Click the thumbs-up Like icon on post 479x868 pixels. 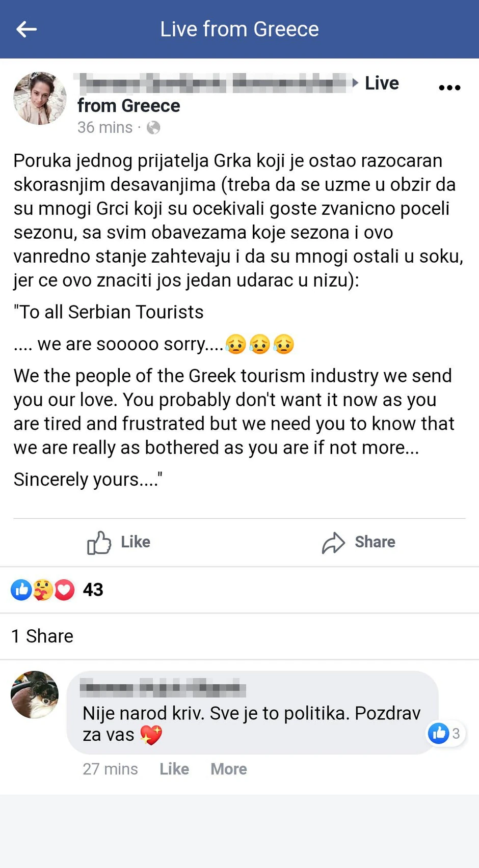point(99,542)
